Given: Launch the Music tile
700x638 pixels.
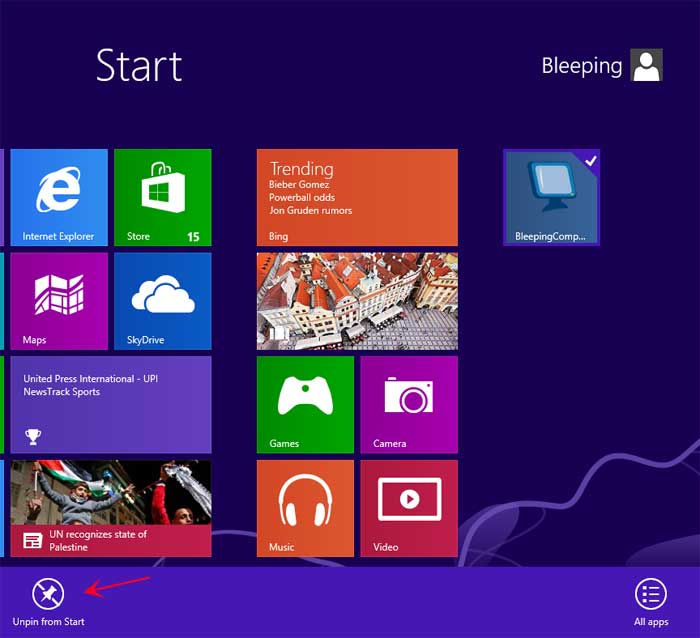Looking at the screenshot, I should coord(305,509).
